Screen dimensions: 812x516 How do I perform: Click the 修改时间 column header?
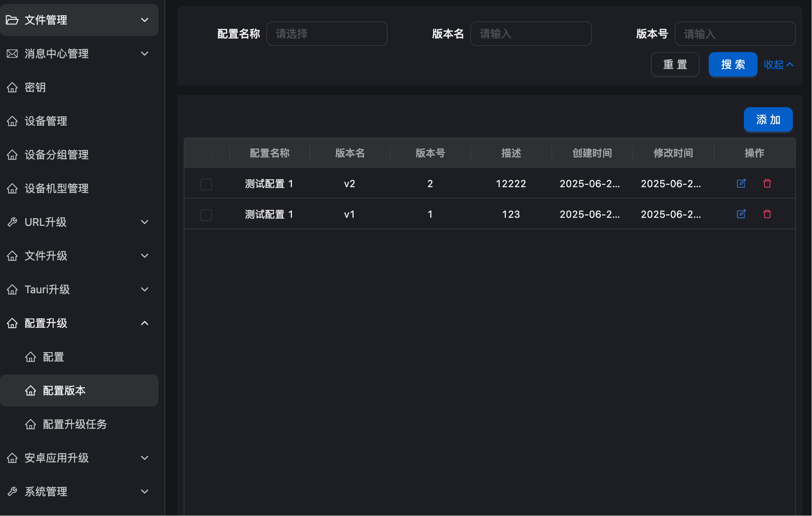(x=673, y=153)
